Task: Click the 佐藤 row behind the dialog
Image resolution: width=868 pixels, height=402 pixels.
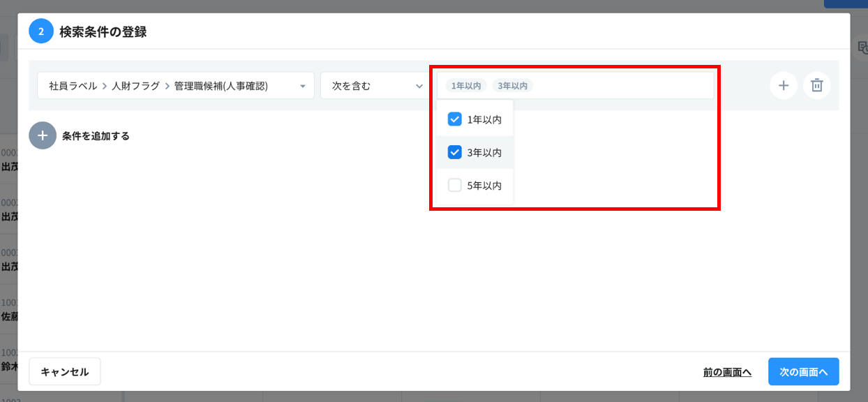Action: tap(8, 315)
